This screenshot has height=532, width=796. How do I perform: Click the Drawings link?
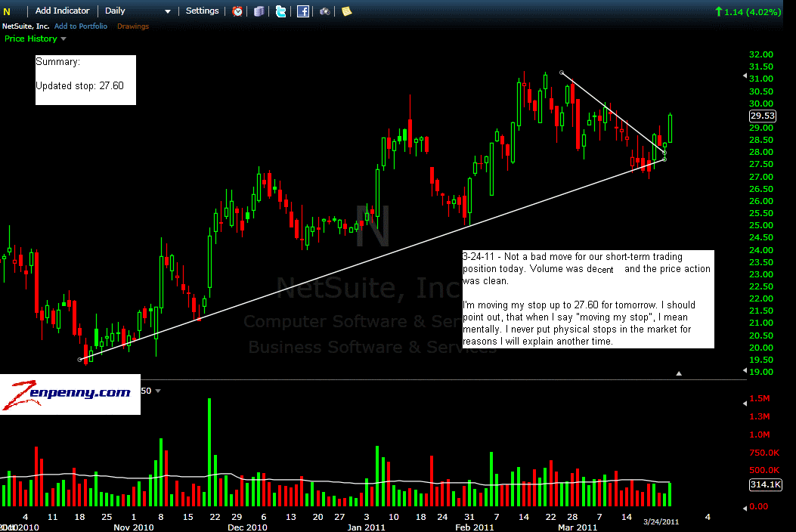click(133, 26)
